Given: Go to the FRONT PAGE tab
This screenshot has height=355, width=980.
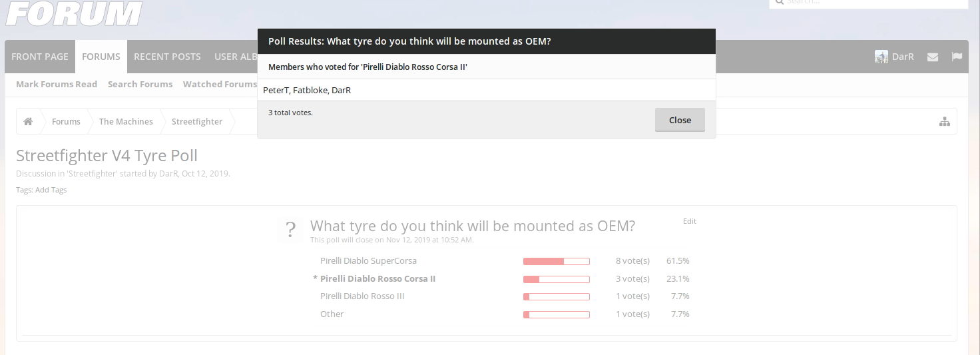Looking at the screenshot, I should 40,57.
